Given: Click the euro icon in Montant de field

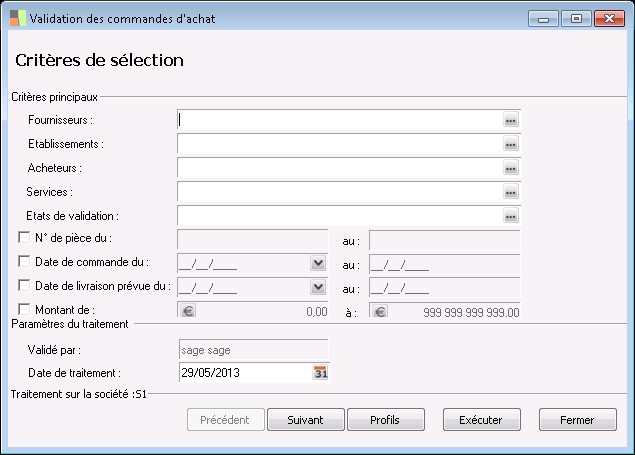Looking at the screenshot, I should [x=188, y=311].
